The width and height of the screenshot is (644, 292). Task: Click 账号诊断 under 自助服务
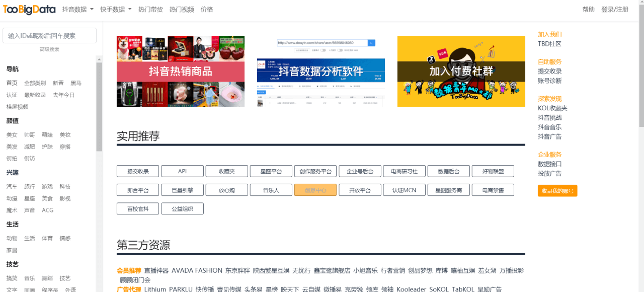pos(550,81)
